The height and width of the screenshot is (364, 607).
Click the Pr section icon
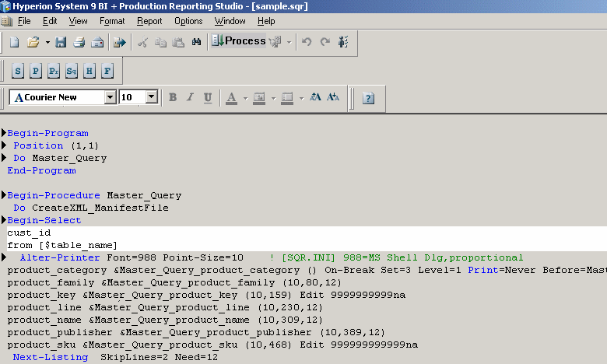pos(54,72)
